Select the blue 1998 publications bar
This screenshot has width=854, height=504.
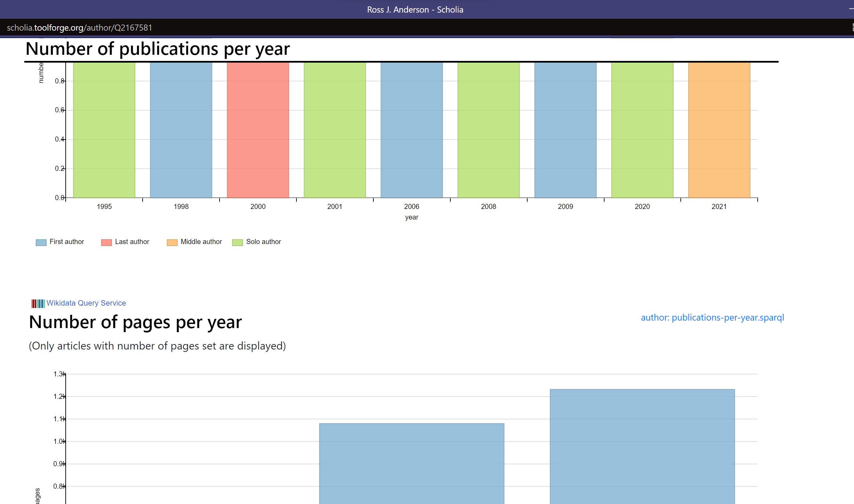click(x=181, y=130)
